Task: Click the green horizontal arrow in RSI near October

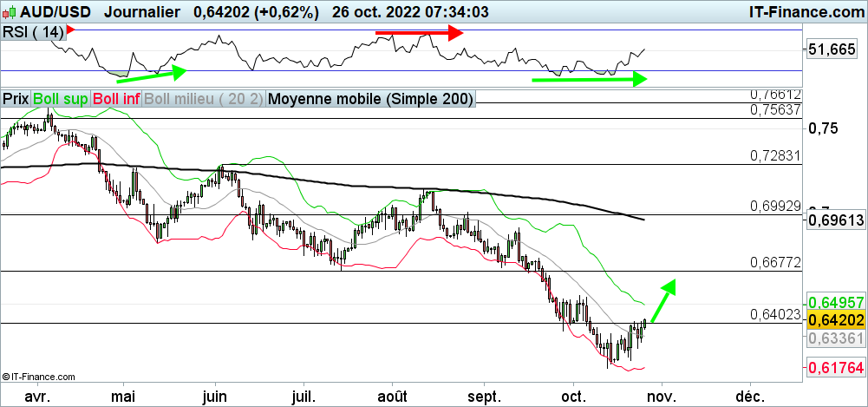Action: pos(590,79)
